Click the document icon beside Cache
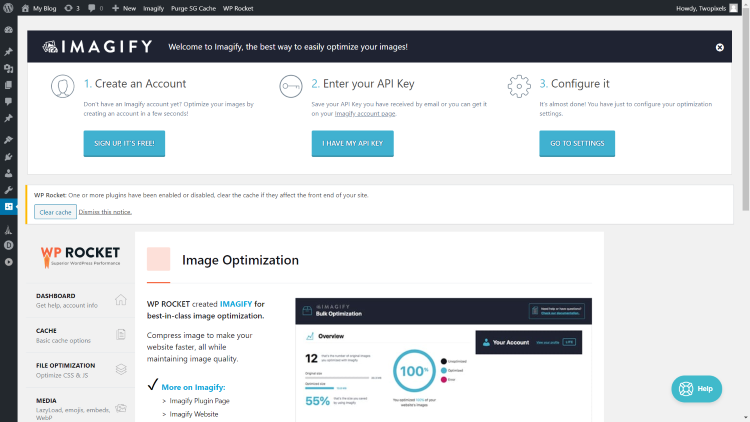This screenshot has height=422, width=750. (x=121, y=334)
